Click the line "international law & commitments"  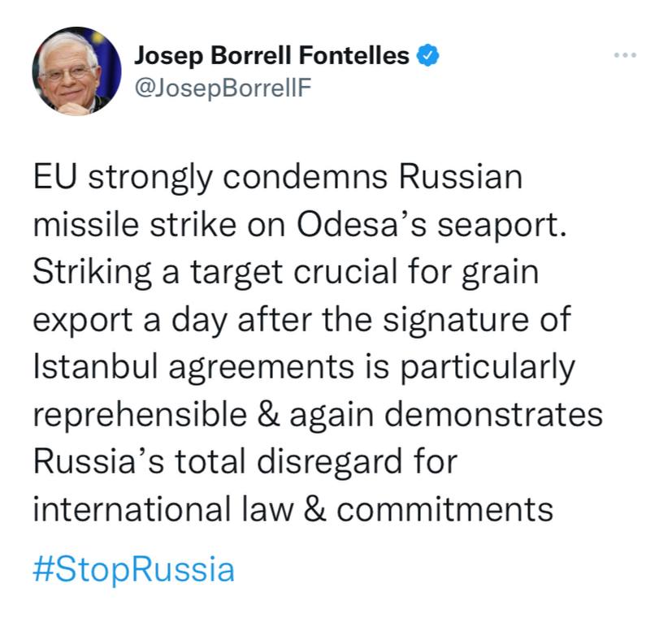click(293, 509)
